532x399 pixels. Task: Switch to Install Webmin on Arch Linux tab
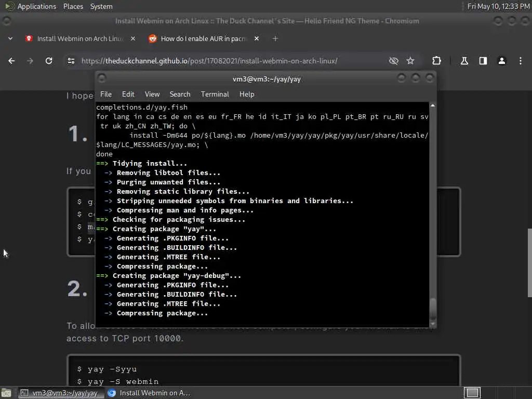[x=80, y=38]
